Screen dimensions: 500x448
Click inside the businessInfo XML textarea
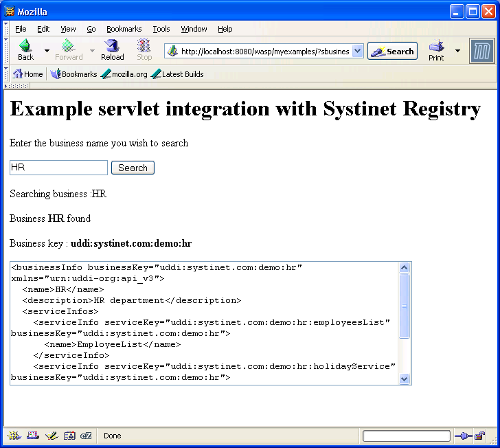coord(204,323)
